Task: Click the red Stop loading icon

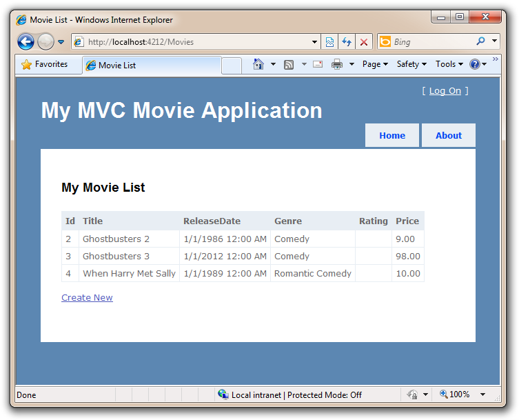Action: (364, 42)
